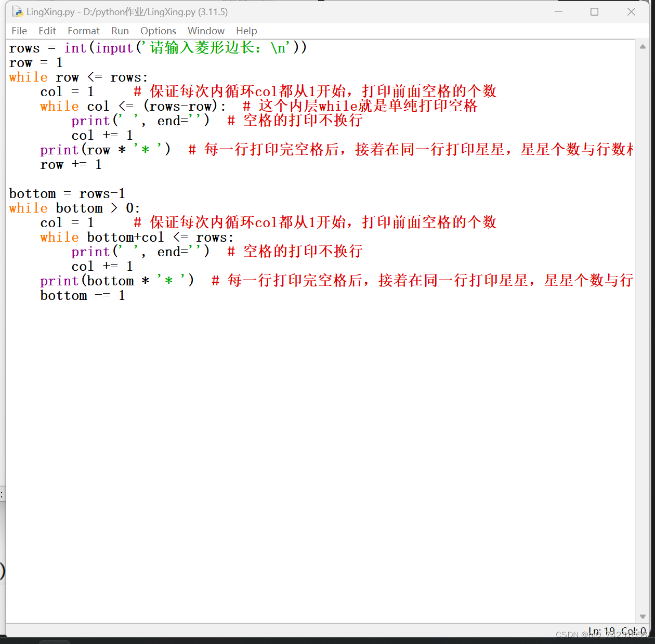Click the 'while bottom > 0:' line

[74, 208]
